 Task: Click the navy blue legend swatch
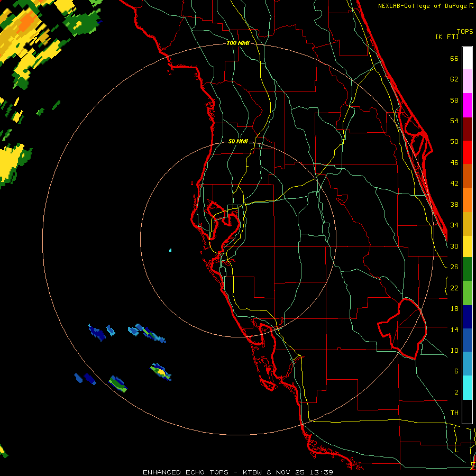click(467, 317)
